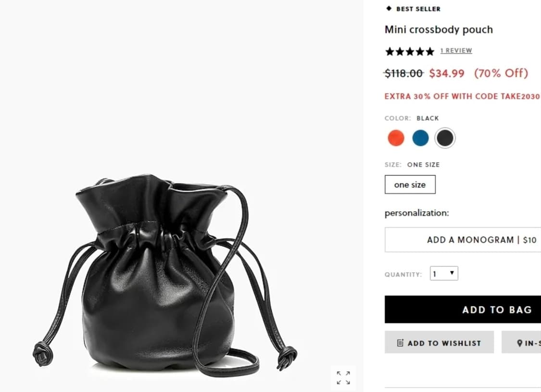Screen dimensions: 541x392
Task: Click the Mini crossbody pouch title
Action: 439,30
